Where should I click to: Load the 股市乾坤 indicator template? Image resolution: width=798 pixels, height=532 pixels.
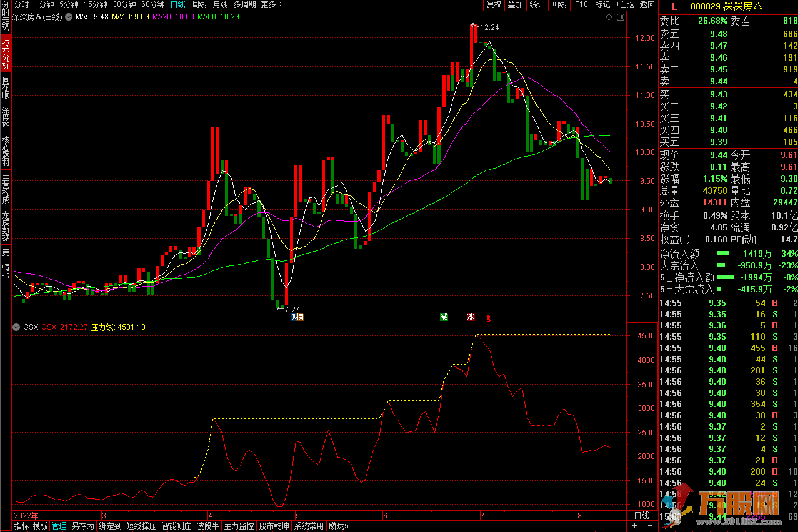click(x=274, y=526)
